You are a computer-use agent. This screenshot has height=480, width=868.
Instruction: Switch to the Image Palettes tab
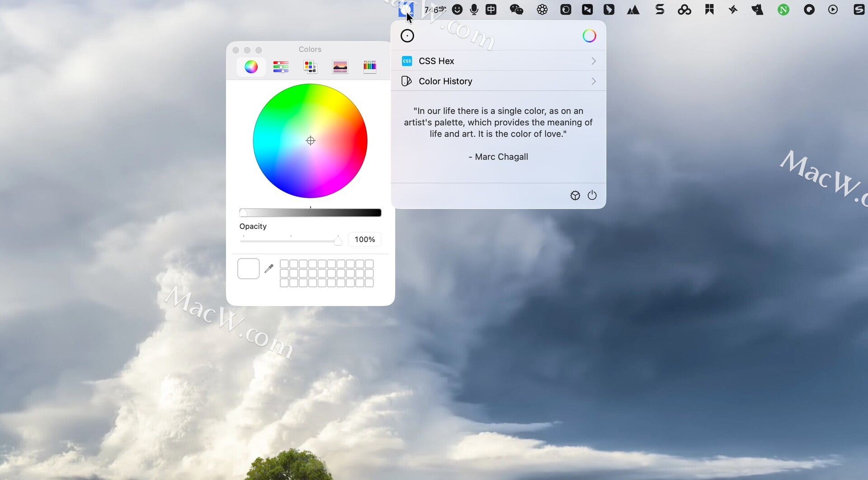tap(340, 67)
